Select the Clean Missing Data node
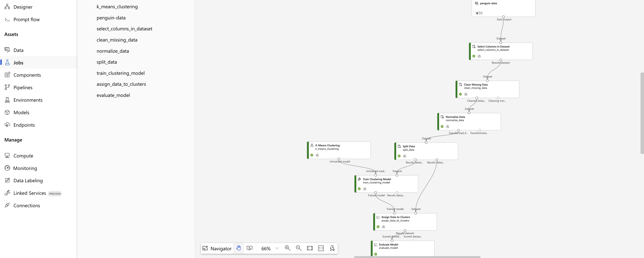The width and height of the screenshot is (644, 258). click(x=487, y=89)
